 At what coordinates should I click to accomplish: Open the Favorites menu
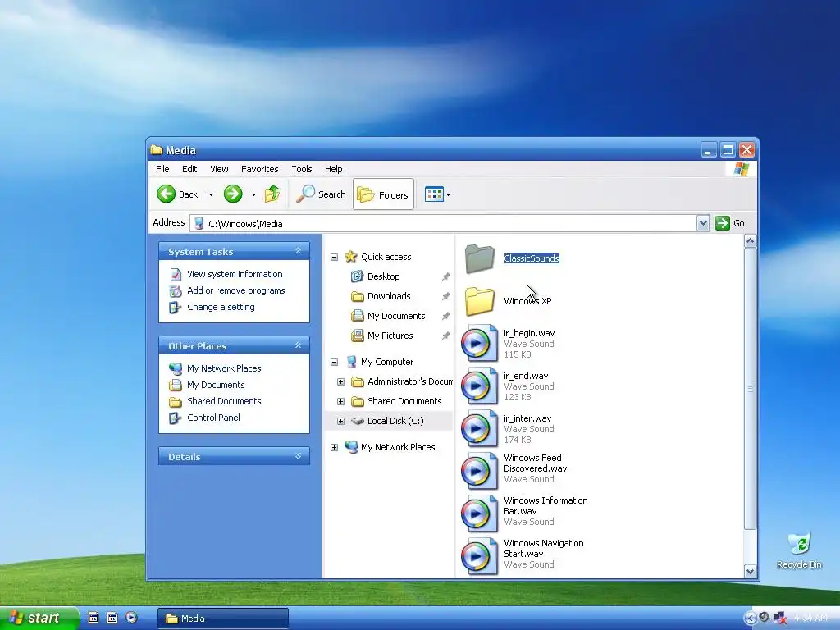tap(260, 169)
